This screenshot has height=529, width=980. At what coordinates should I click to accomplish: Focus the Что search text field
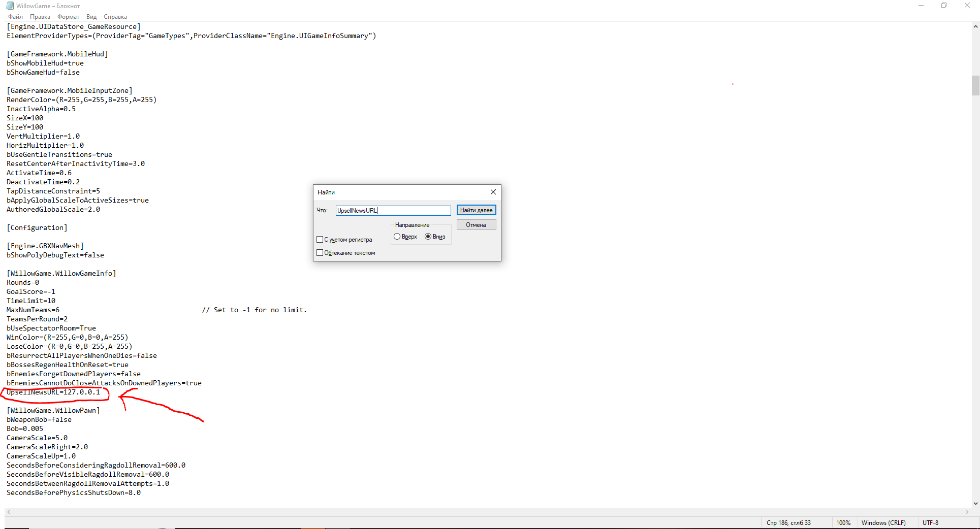pos(393,210)
